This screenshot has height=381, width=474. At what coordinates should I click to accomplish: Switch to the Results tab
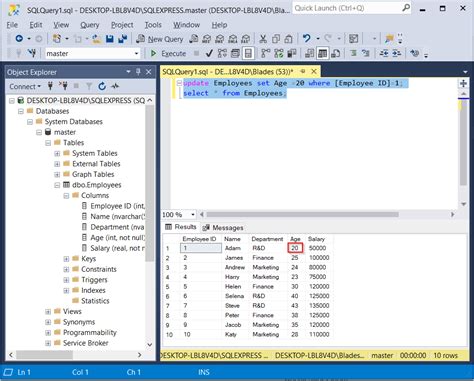coord(181,227)
